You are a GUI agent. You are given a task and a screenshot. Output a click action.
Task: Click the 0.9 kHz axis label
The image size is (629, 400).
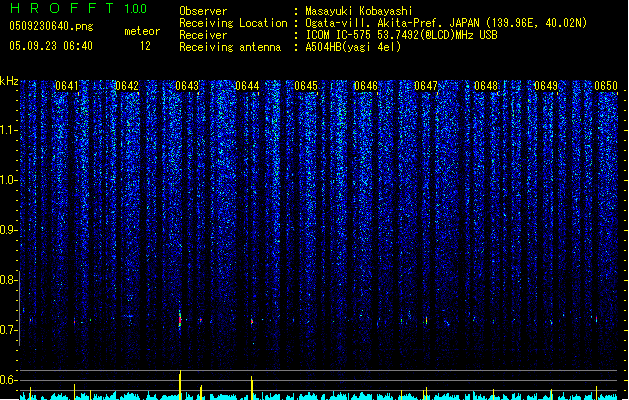tap(9, 230)
